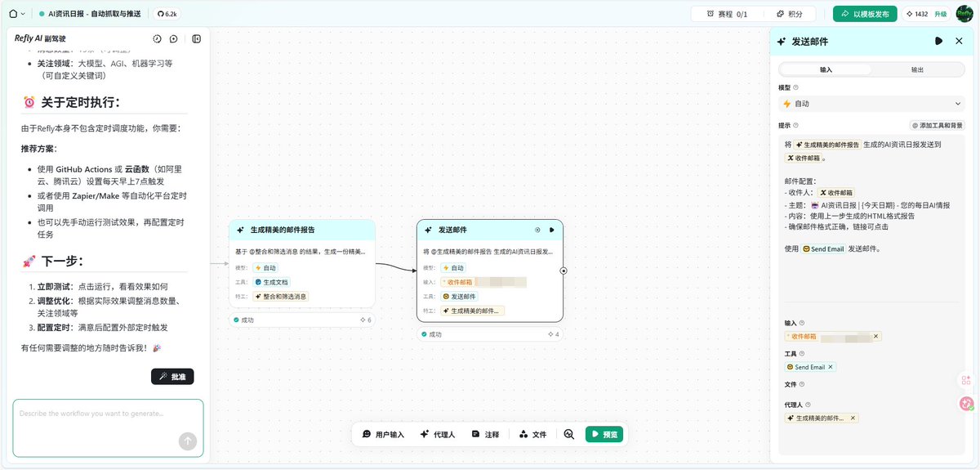The image size is (980, 470).
Task: Add a 用户输入 node from toolbar
Action: coord(383,434)
